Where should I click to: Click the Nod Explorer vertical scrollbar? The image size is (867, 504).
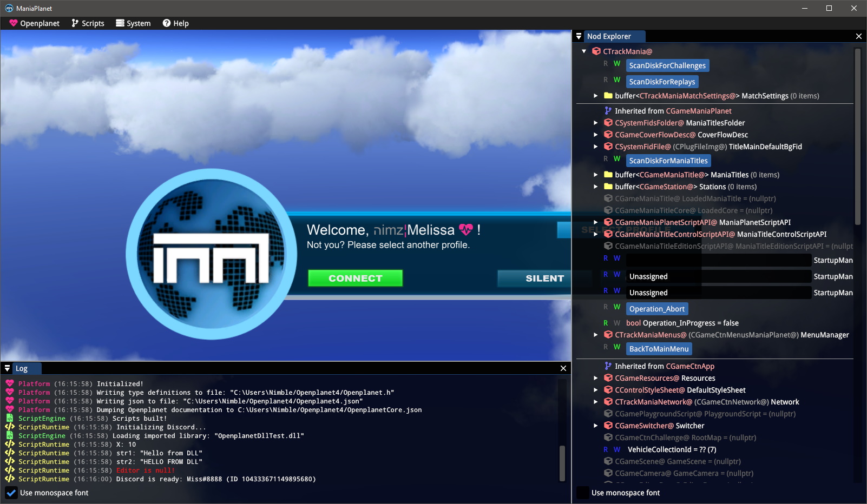(857, 137)
